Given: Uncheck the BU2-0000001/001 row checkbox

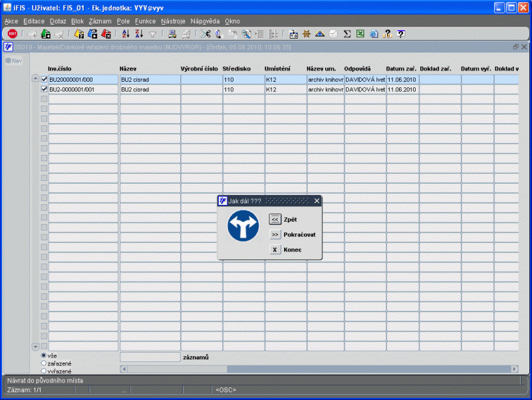Looking at the screenshot, I should 44,89.
